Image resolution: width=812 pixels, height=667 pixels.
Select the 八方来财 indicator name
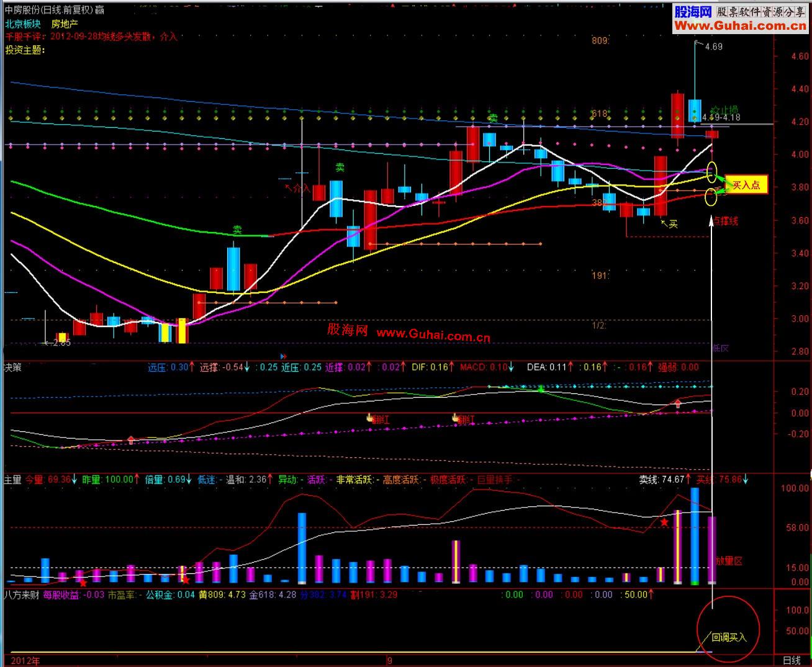point(22,594)
